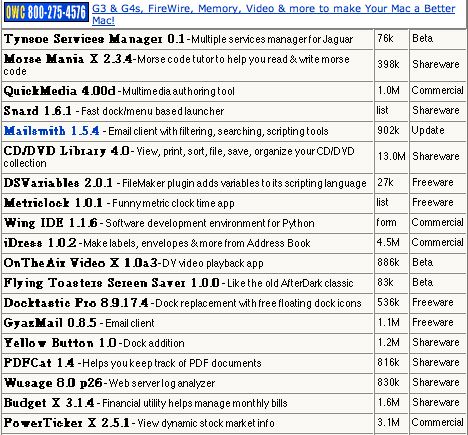The image size is (468, 435).
Task: Open CD/DVD Library 4.0 entry
Action: 66,151
